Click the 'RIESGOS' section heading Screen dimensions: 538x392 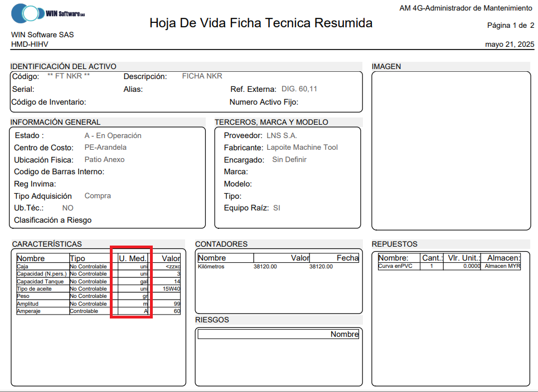(x=212, y=320)
